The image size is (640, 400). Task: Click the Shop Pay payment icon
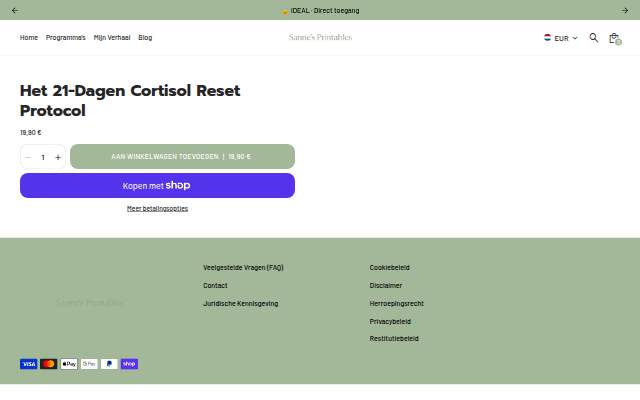pyautogui.click(x=129, y=364)
